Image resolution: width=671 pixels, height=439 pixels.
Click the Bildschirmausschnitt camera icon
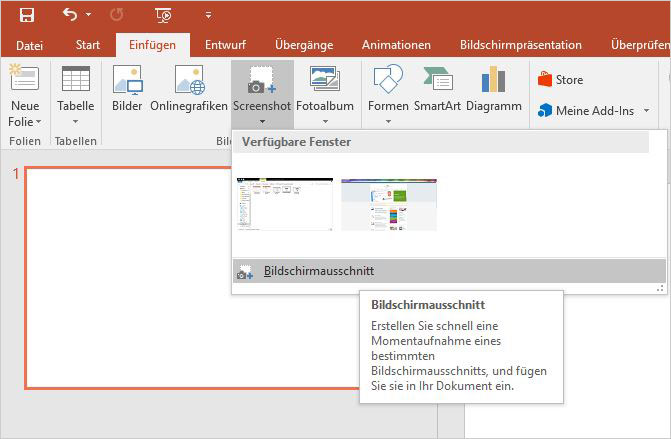click(x=245, y=272)
